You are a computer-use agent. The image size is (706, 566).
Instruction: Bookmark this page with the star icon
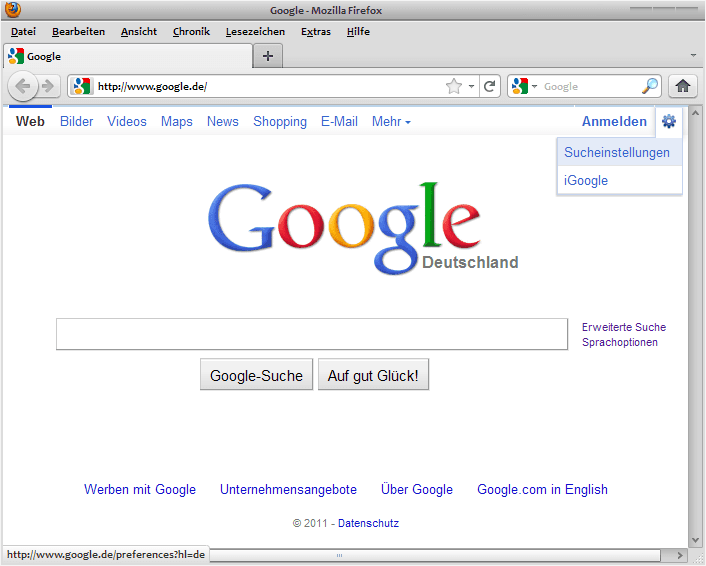point(454,86)
